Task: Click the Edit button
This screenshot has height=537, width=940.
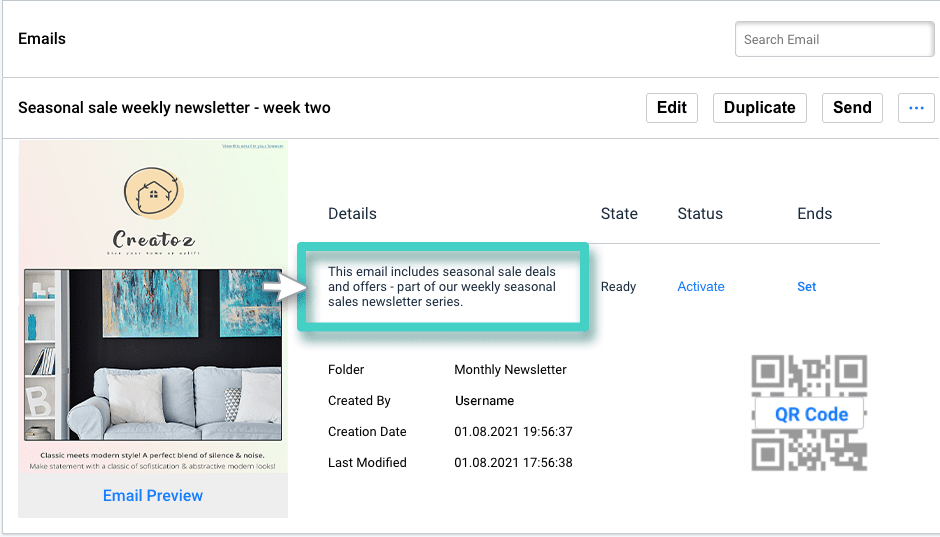Action: 672,108
